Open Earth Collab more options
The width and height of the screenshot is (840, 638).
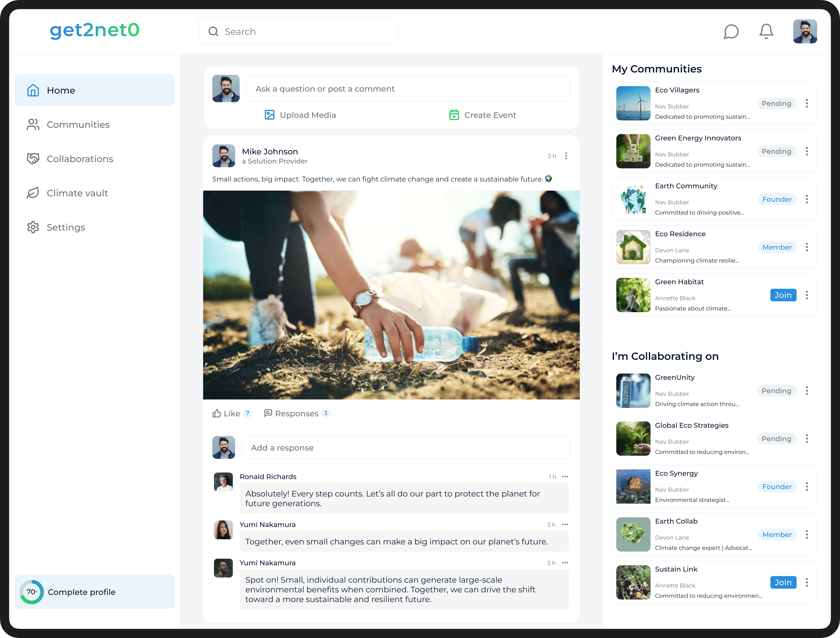tap(807, 534)
